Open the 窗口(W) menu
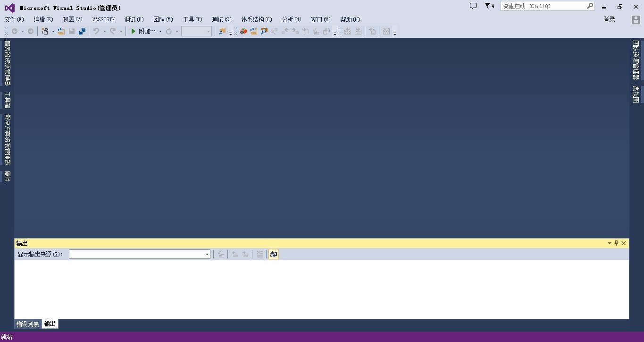Image resolution: width=644 pixels, height=342 pixels. coord(321,19)
